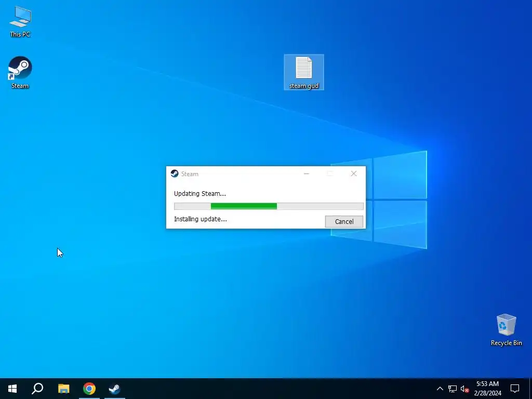This screenshot has height=399, width=532.
Task: Cancel the Steam update
Action: pyautogui.click(x=344, y=221)
